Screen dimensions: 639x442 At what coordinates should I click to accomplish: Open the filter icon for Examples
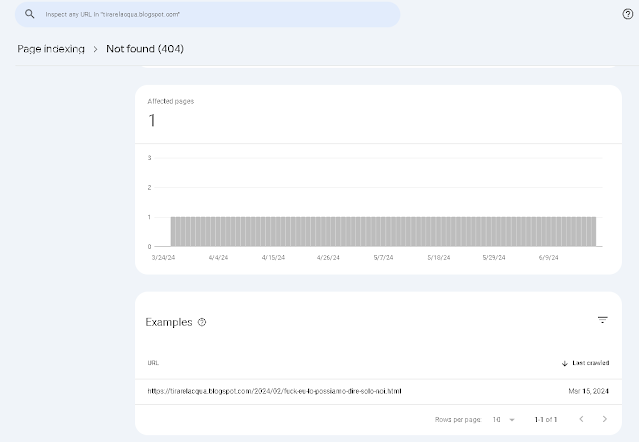coord(602,320)
